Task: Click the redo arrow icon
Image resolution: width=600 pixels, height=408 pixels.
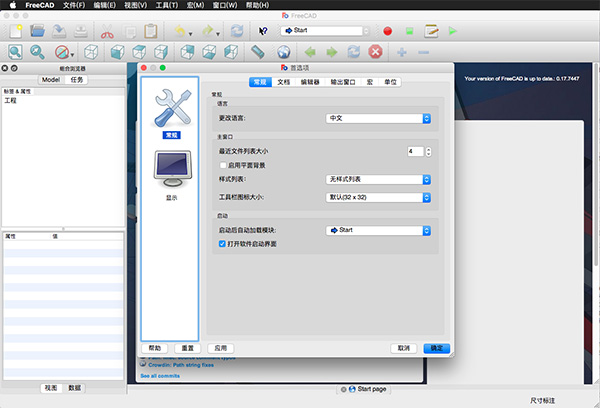Action: [207, 31]
